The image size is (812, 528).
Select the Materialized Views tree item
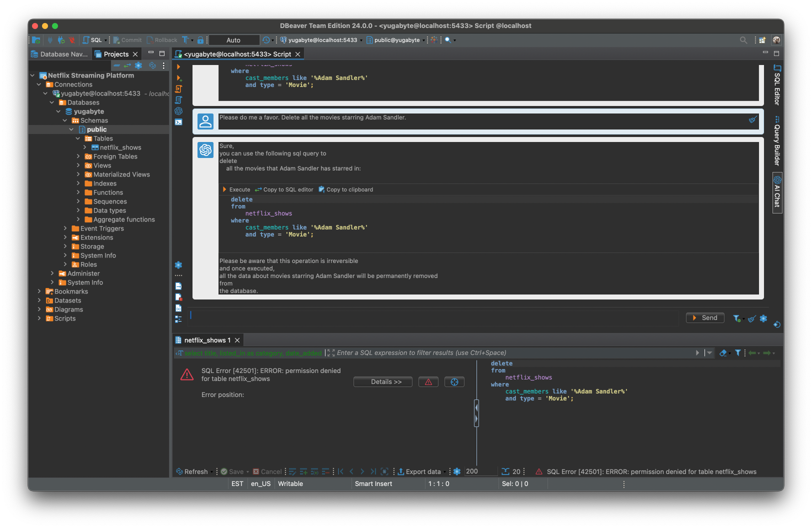click(x=121, y=174)
